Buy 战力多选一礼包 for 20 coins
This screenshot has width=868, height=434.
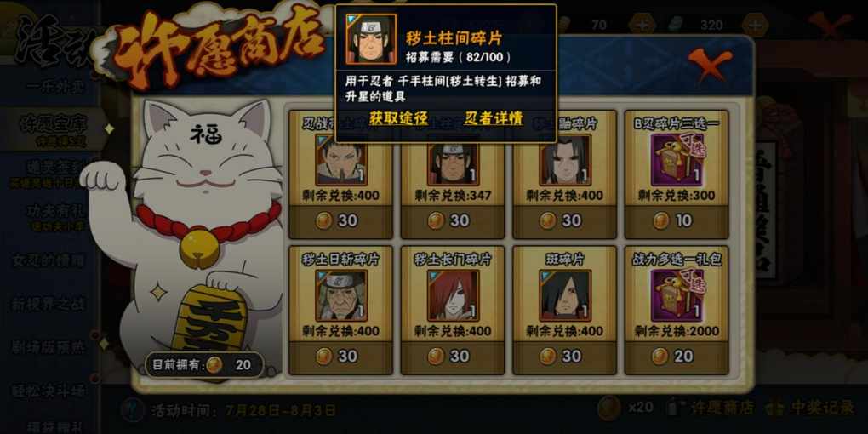pyautogui.click(x=677, y=356)
